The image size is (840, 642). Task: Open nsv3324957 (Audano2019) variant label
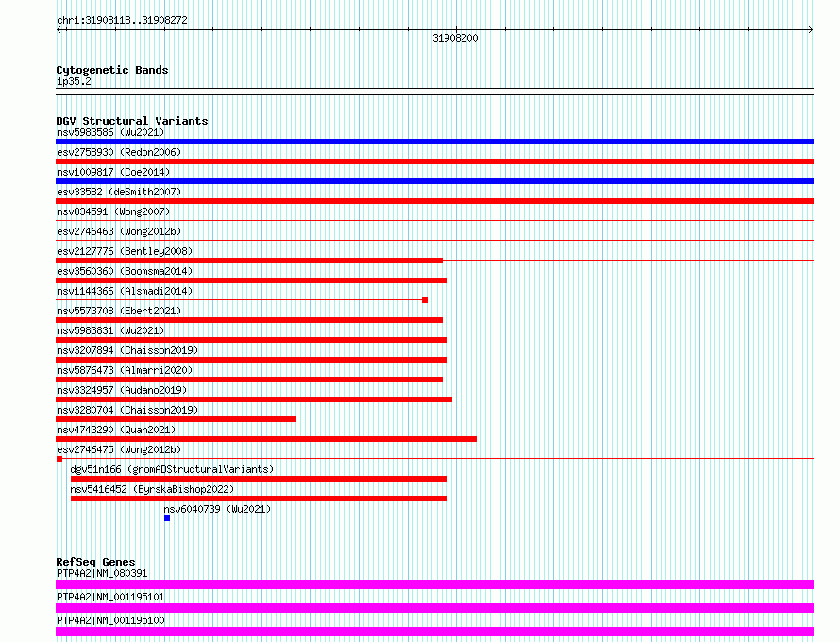[x=122, y=390]
